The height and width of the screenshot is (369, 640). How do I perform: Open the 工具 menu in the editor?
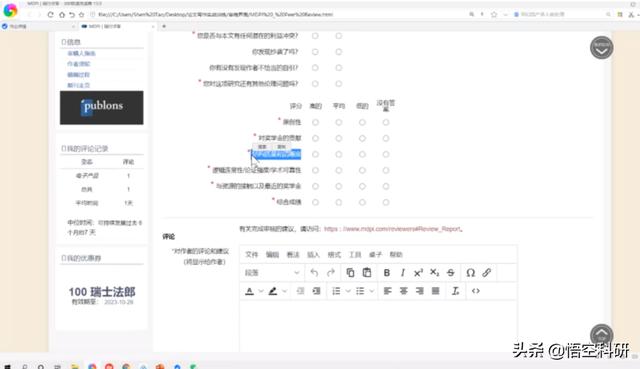(355, 254)
